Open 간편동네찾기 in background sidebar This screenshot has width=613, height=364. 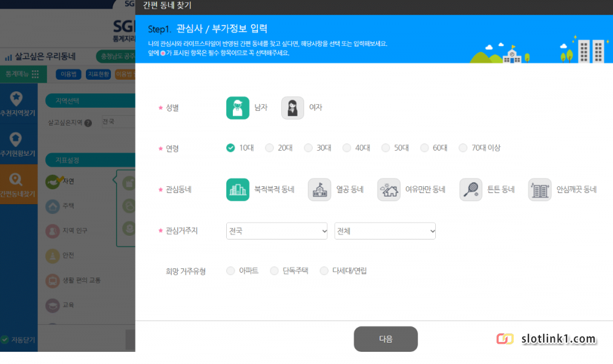point(18,184)
